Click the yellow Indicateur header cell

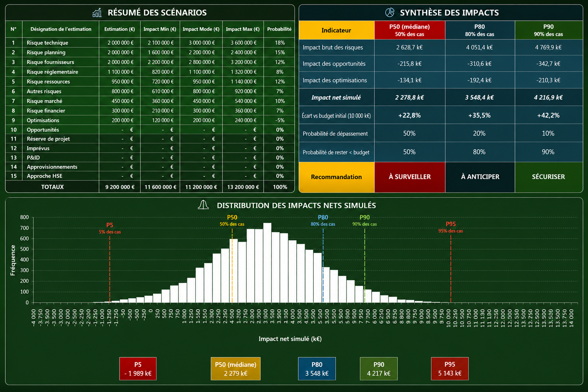(x=336, y=30)
